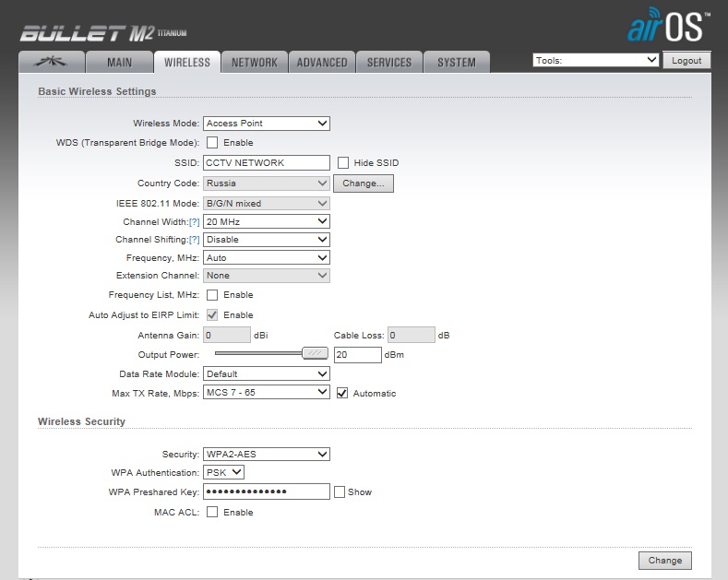Click the Cable Loss field
Image resolution: width=728 pixels, height=580 pixels.
click(412, 335)
